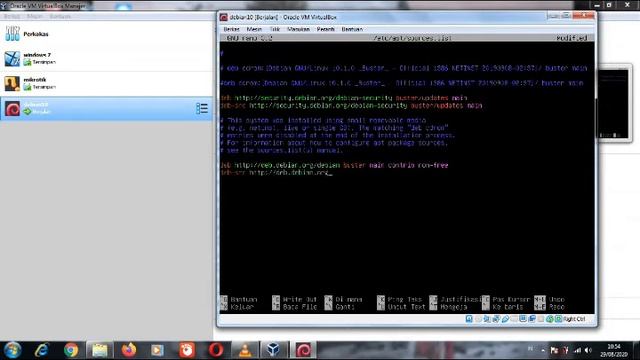
Task: Open the volume control in system tray
Action: point(588,350)
